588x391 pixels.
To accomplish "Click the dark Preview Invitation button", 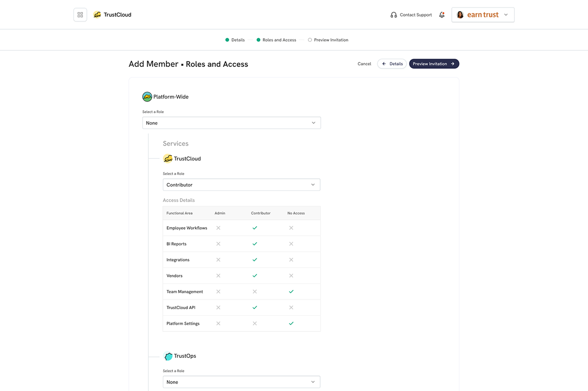I will coord(434,64).
